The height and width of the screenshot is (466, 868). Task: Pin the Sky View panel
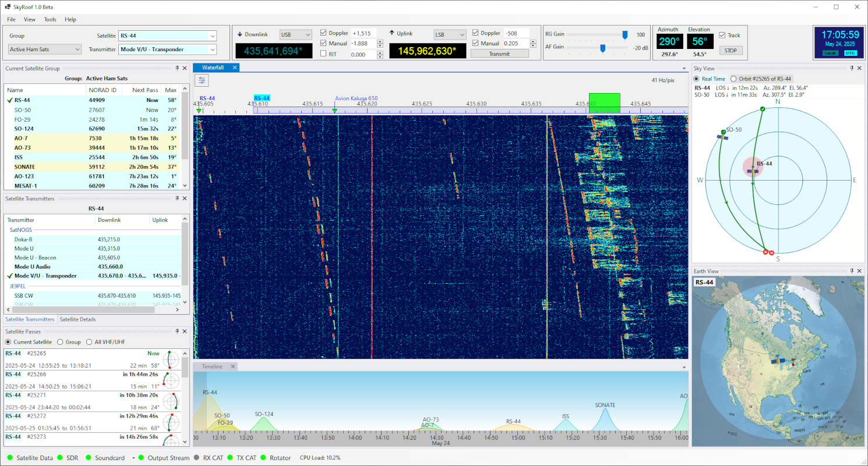click(x=852, y=68)
